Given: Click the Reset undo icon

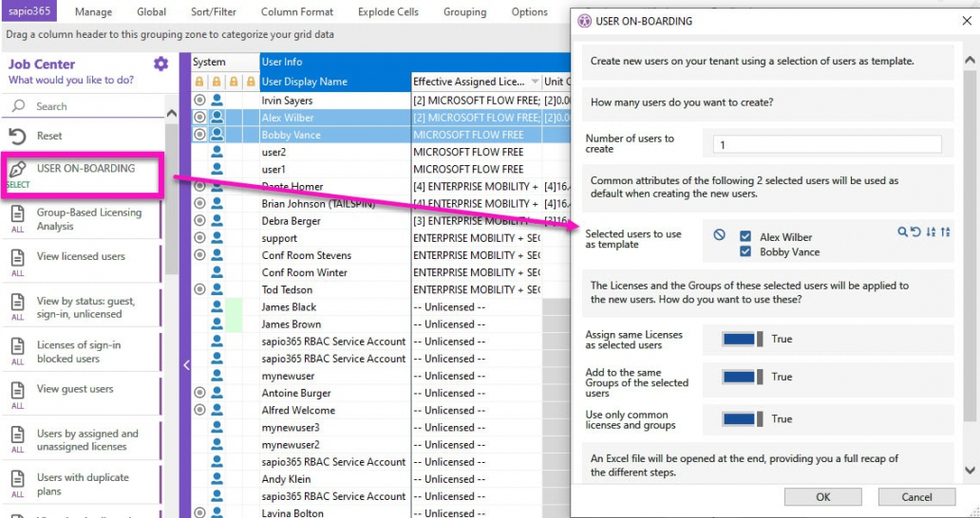Looking at the screenshot, I should pyautogui.click(x=17, y=137).
